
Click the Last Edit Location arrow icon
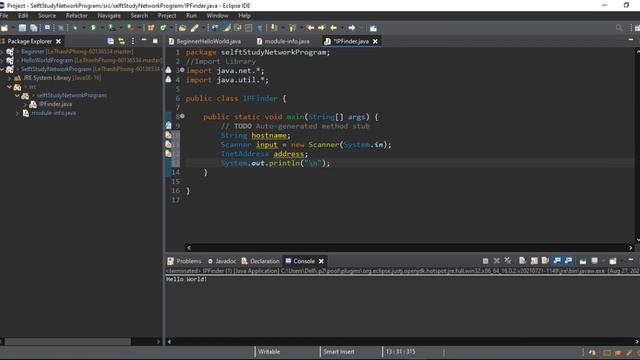pyautogui.click(x=311, y=28)
